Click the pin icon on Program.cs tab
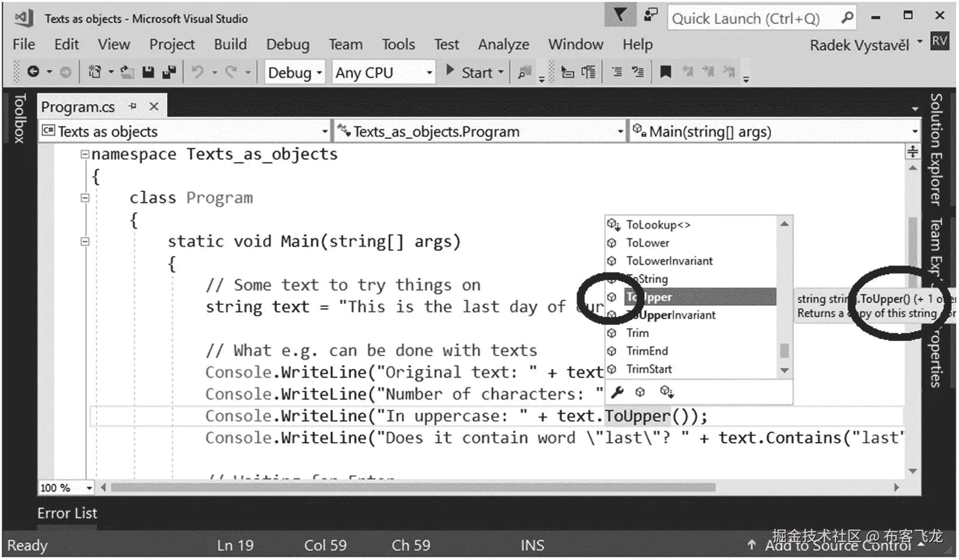 pyautogui.click(x=132, y=106)
